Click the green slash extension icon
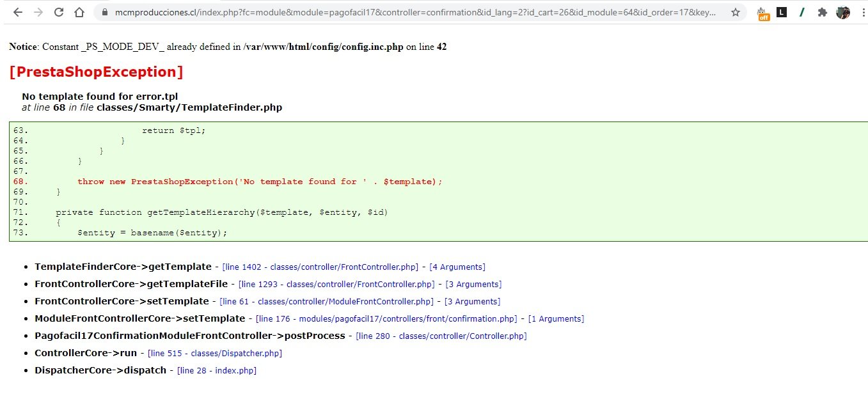Image resolution: width=868 pixels, height=399 pixels. [802, 12]
